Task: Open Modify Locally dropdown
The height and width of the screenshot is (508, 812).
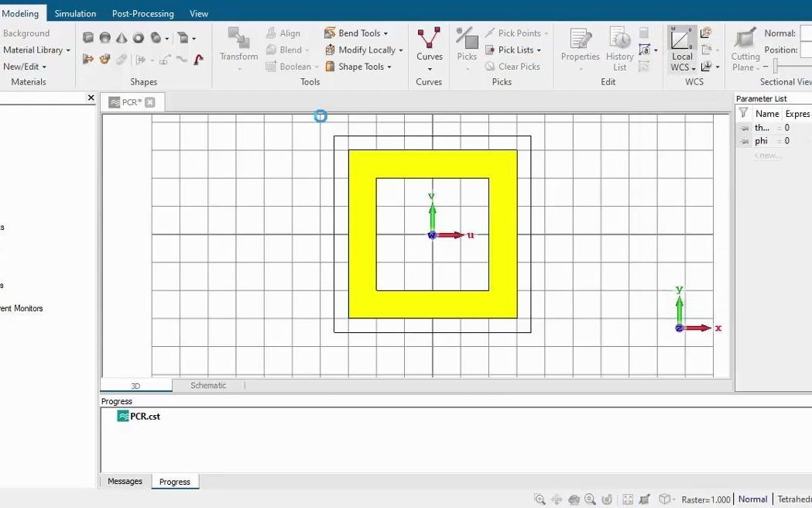Action: (364, 50)
